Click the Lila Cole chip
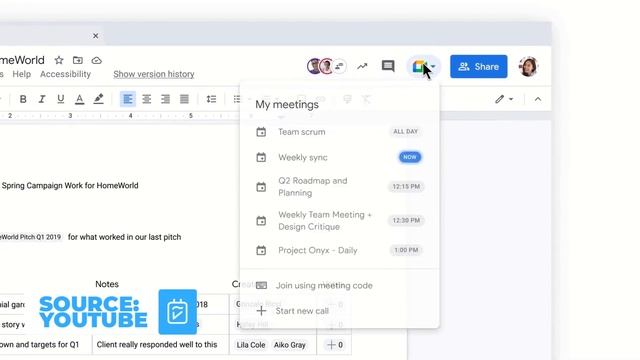The image size is (640, 360). click(251, 345)
